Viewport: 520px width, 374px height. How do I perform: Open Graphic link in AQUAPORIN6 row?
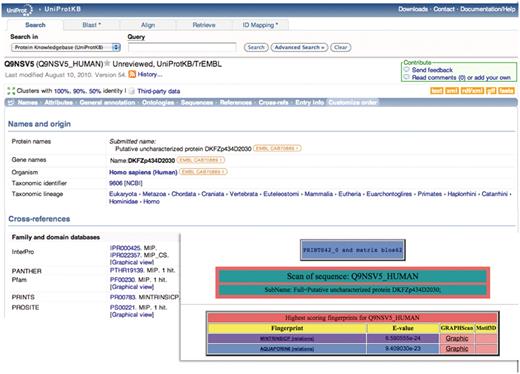tap(457, 348)
